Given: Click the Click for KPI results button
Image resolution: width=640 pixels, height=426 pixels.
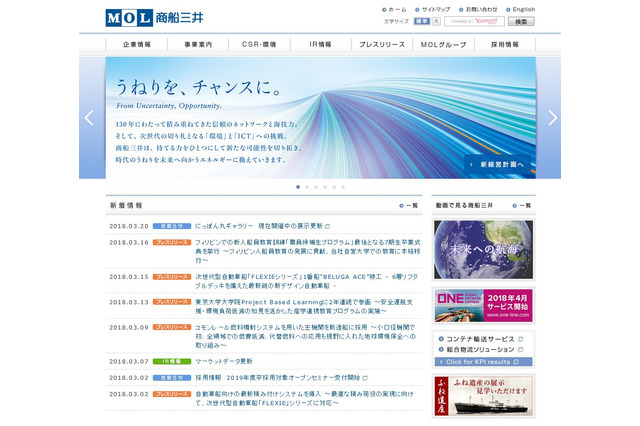Looking at the screenshot, I should pos(483,362).
